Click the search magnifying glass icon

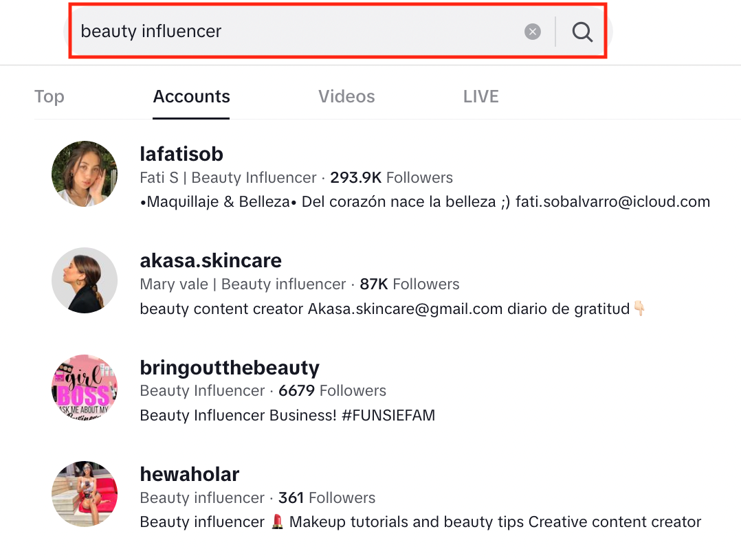(582, 31)
